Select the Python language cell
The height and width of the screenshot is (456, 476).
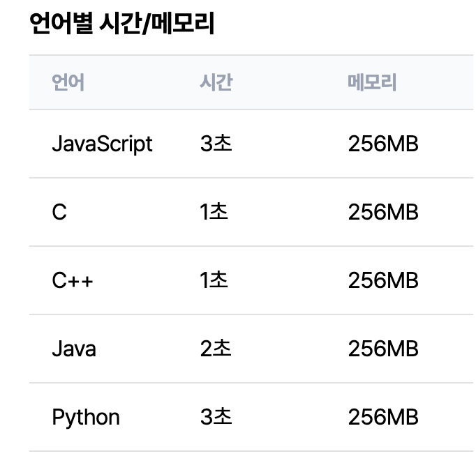86,418
